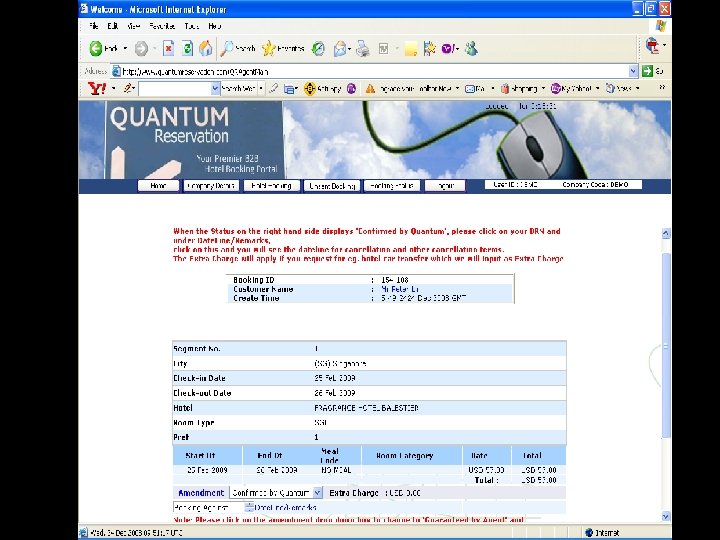Click the Mail envelope icon
The width and height of the screenshot is (720, 540).
(x=340, y=48)
